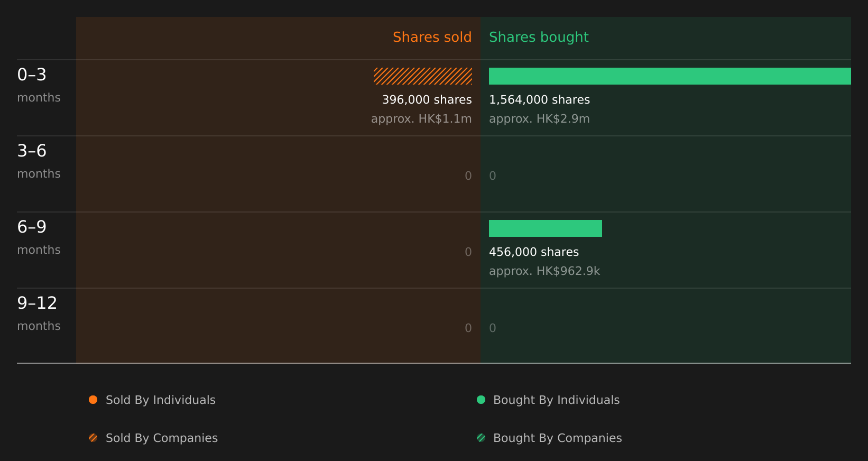Click the 456,000 shares value

(534, 252)
